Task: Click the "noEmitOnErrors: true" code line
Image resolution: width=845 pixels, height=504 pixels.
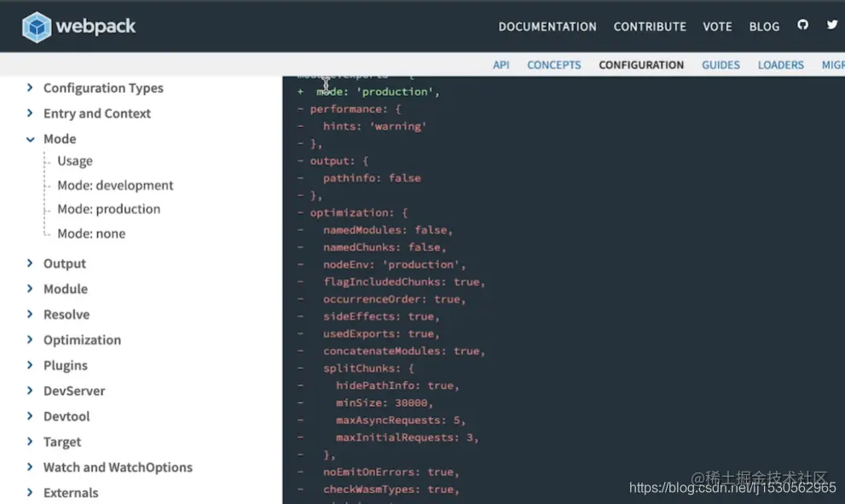Action: tap(391, 472)
